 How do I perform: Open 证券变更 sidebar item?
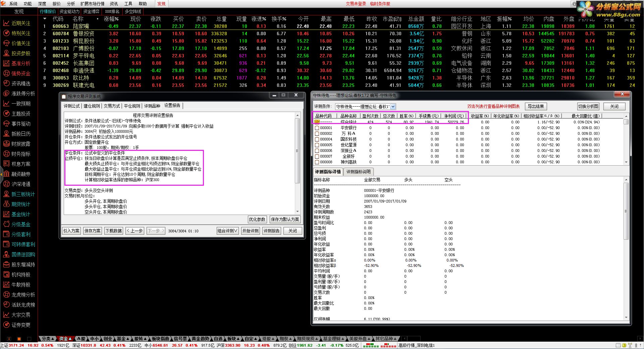point(17,325)
